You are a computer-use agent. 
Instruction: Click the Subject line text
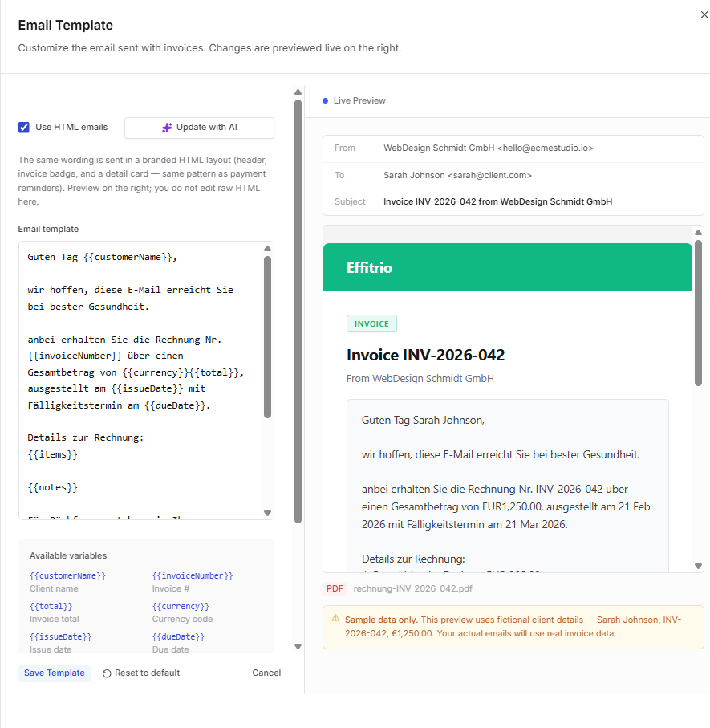tap(497, 202)
